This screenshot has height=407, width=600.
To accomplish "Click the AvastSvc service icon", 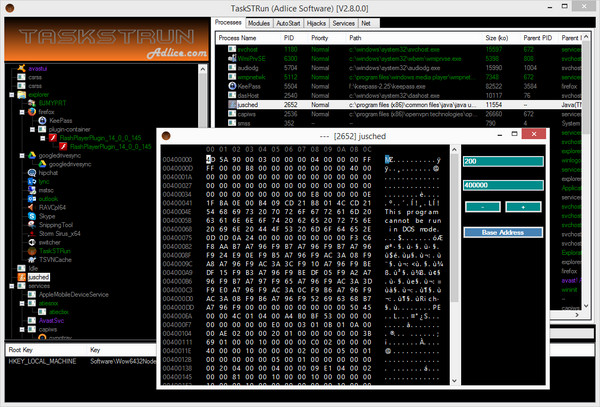I will (32, 321).
